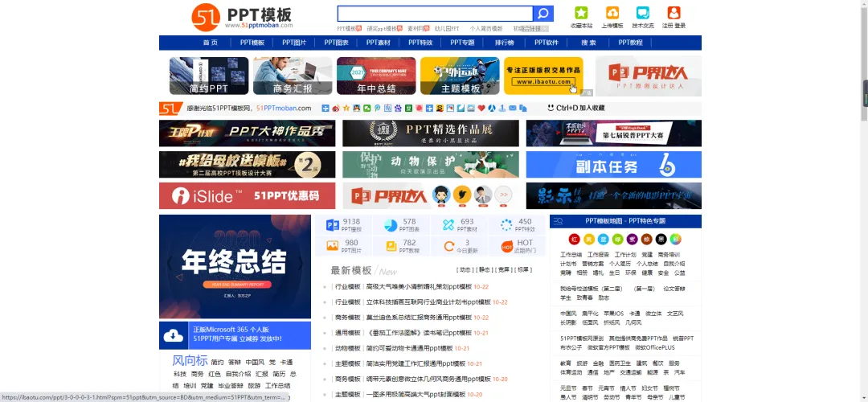Click the 980 PPT图片 image icon
Screen dimensions: 868x402
(332, 246)
